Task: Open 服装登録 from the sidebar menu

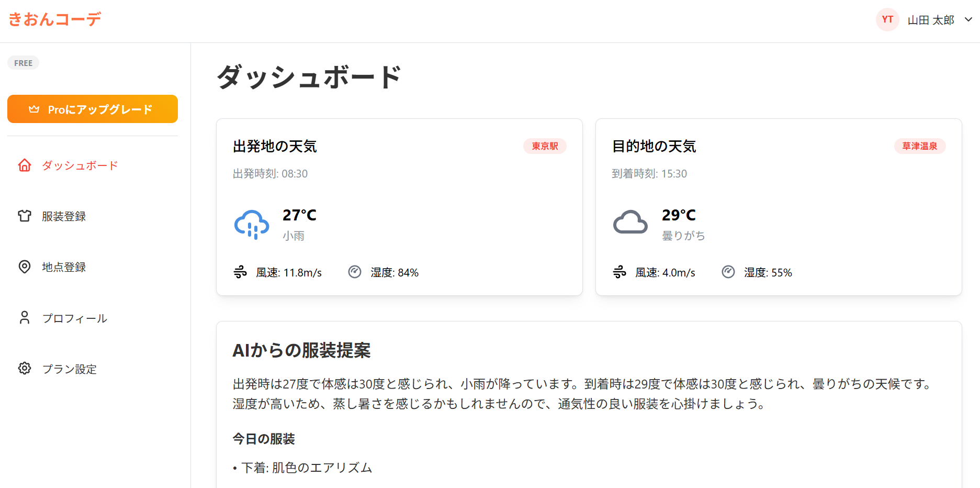Action: point(64,216)
